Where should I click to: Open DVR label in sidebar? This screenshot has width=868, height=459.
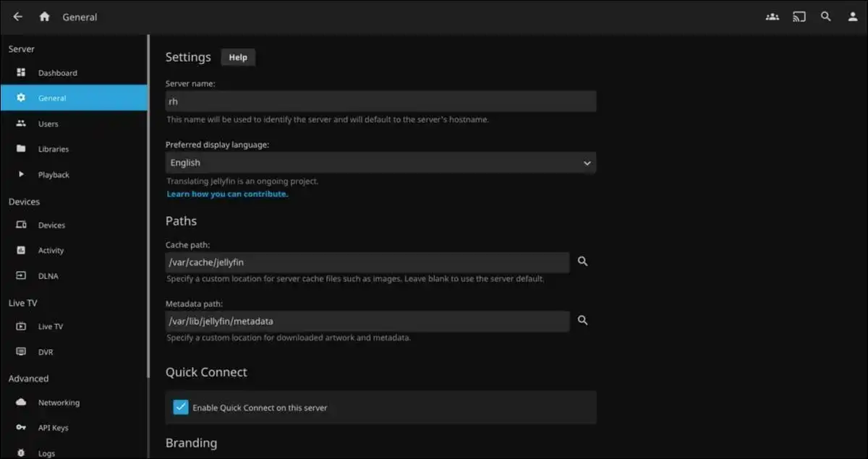(x=46, y=352)
